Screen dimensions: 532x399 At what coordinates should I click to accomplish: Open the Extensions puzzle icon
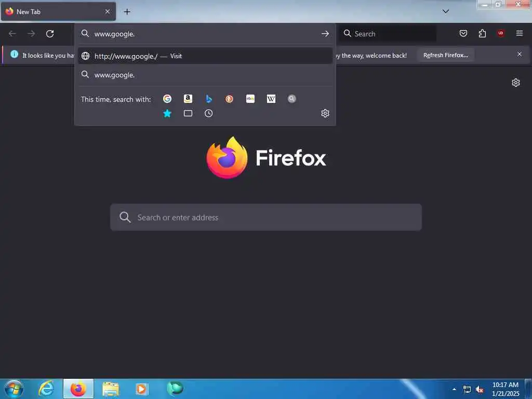click(x=482, y=33)
